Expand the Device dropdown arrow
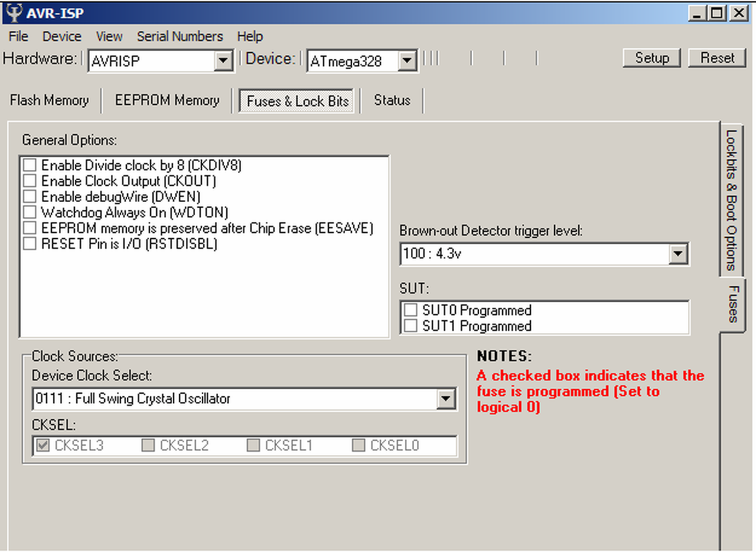Viewport: 756px width, 552px height. pyautogui.click(x=407, y=61)
